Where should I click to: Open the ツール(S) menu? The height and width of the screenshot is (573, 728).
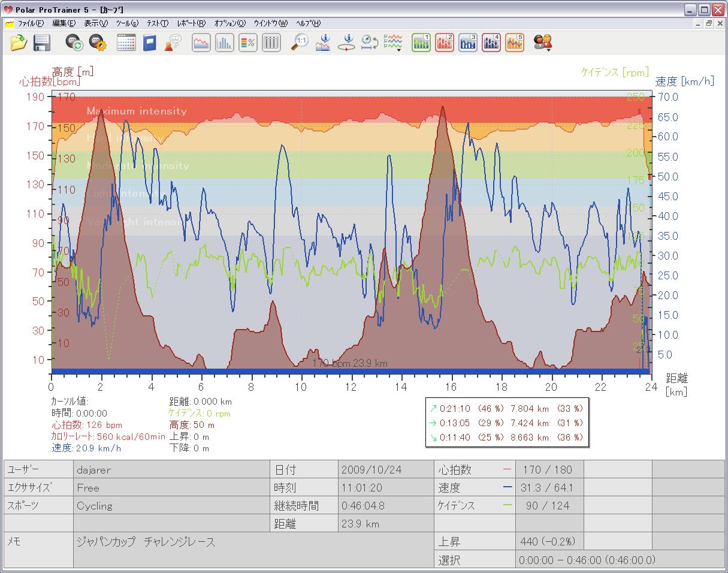click(x=127, y=23)
